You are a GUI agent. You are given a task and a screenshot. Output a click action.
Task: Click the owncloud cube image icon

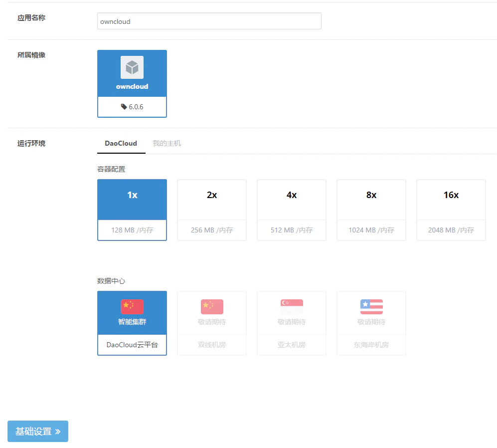[x=132, y=67]
